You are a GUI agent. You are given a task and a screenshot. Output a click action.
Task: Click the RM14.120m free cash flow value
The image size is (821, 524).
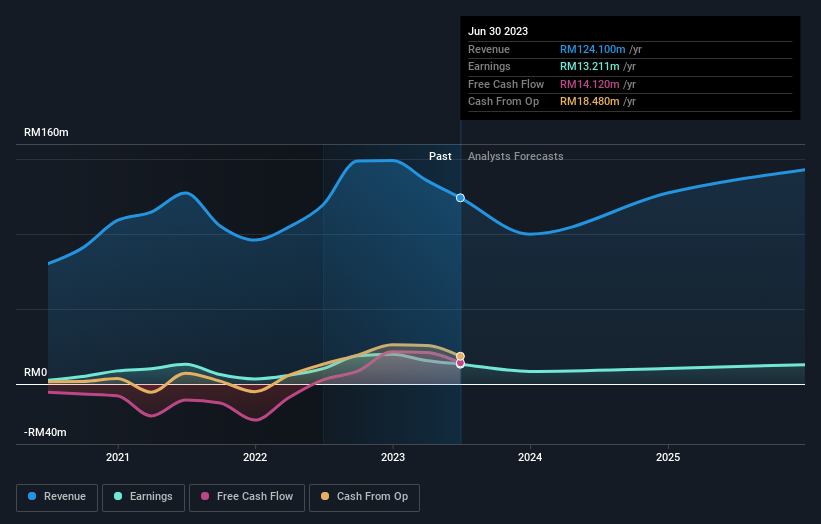click(x=590, y=84)
